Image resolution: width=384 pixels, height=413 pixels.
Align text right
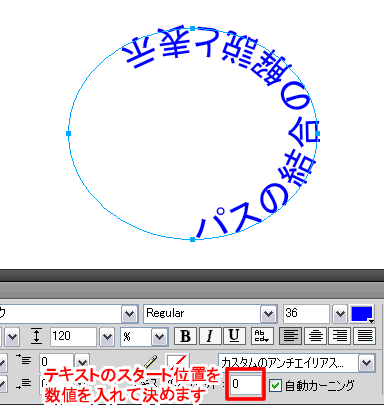(x=340, y=336)
